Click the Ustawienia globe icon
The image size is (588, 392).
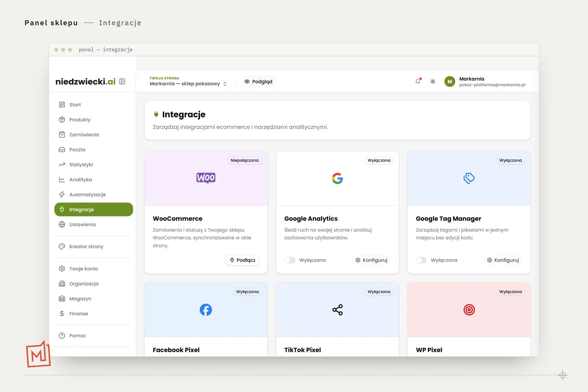(62, 224)
